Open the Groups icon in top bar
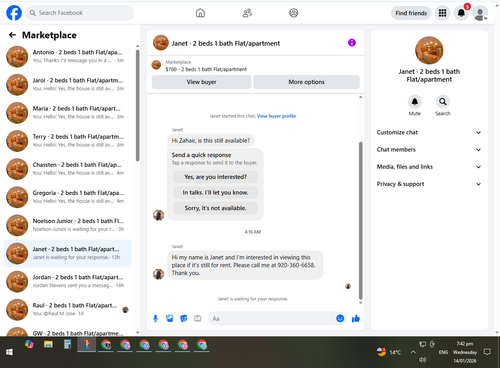The image size is (500, 368). [x=294, y=13]
